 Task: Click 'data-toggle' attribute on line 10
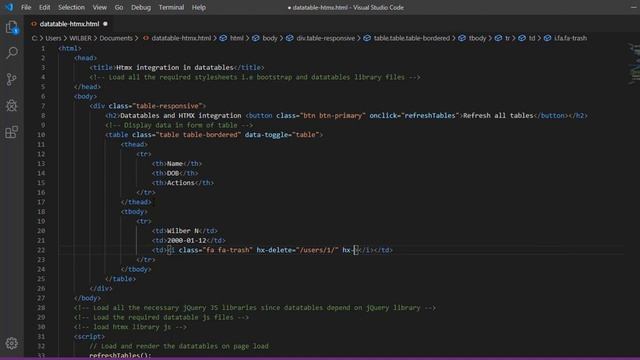pos(265,135)
